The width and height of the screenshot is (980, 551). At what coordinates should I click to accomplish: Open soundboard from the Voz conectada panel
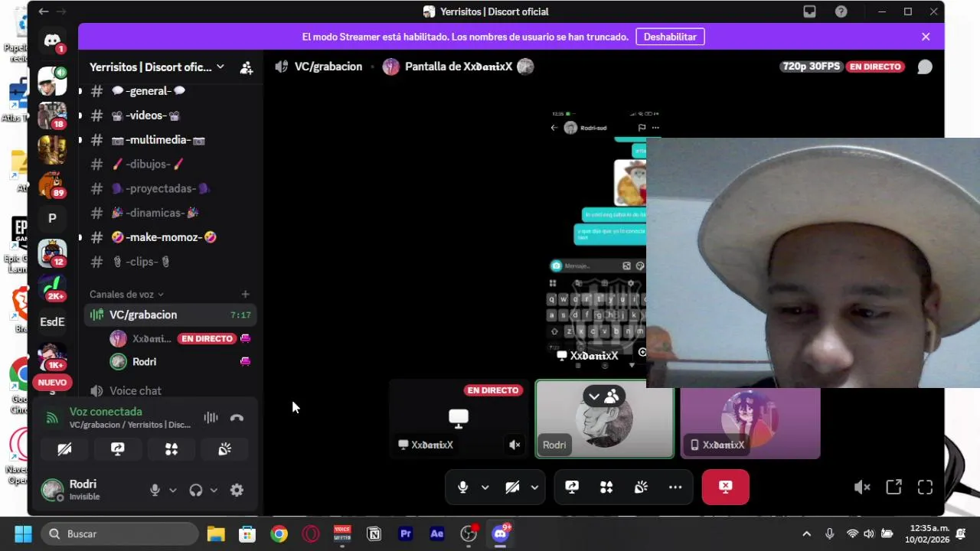224,449
